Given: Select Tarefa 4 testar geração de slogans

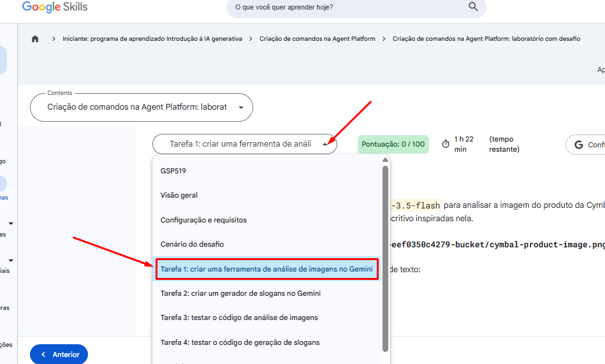Looking at the screenshot, I should (240, 342).
